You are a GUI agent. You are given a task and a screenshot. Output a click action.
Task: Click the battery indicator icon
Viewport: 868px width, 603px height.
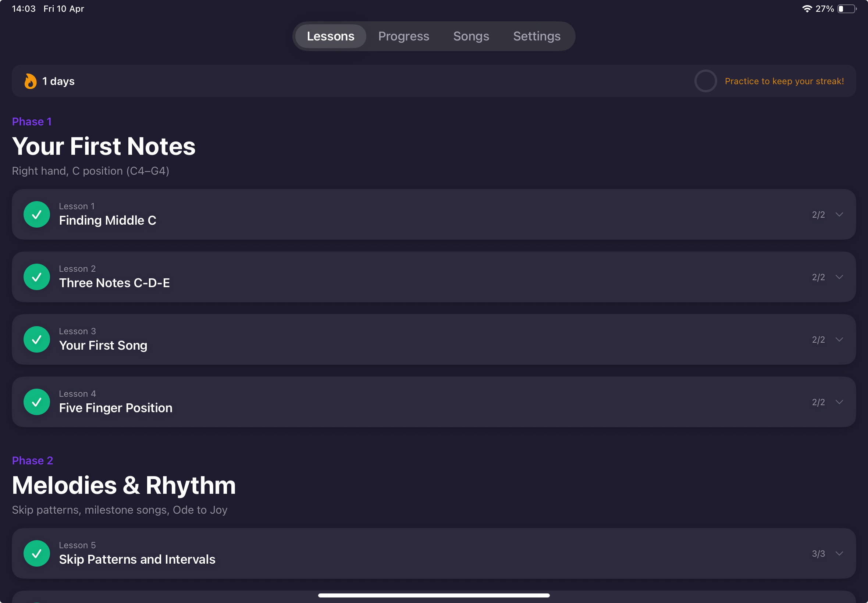[x=846, y=9]
